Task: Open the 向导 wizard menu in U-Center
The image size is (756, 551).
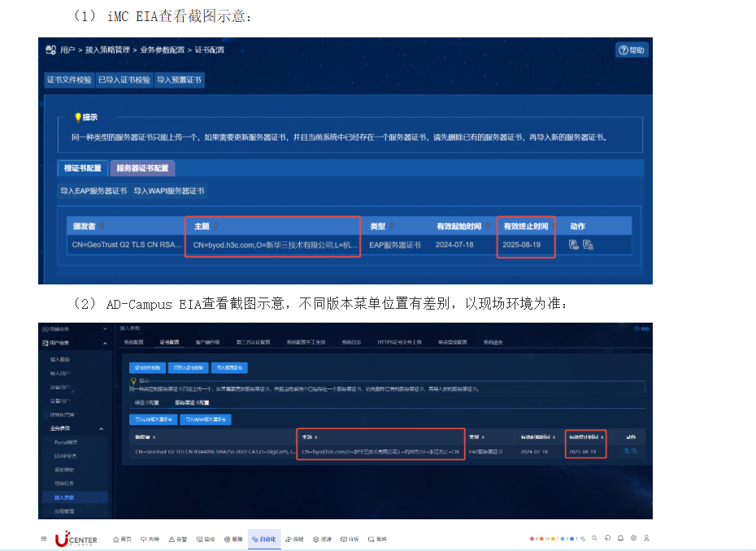Action: [150, 540]
